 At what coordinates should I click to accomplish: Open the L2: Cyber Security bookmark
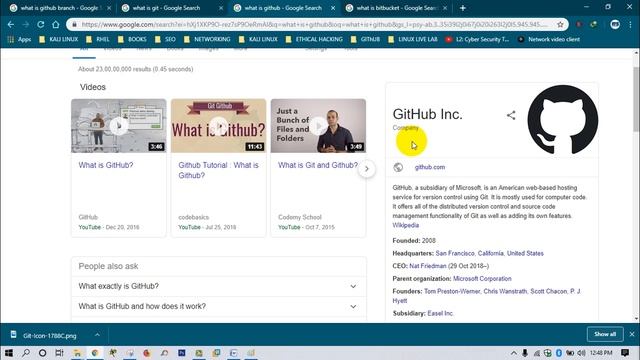point(477,39)
